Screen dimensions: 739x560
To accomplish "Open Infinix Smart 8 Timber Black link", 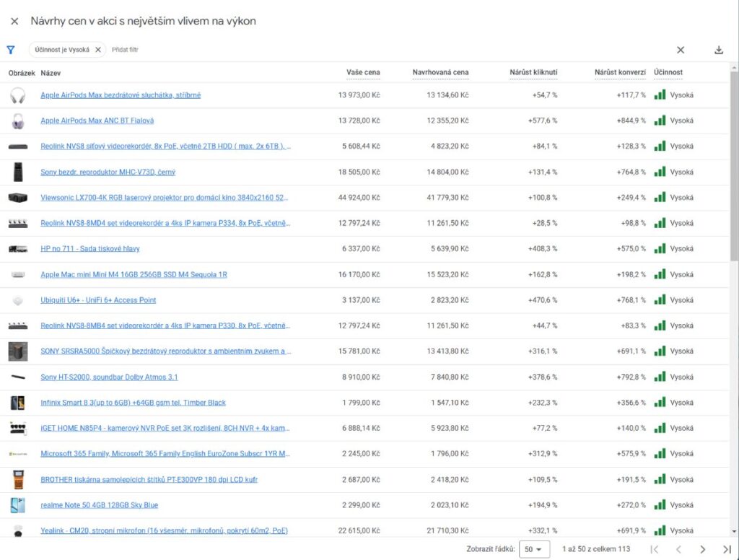I will click(133, 403).
